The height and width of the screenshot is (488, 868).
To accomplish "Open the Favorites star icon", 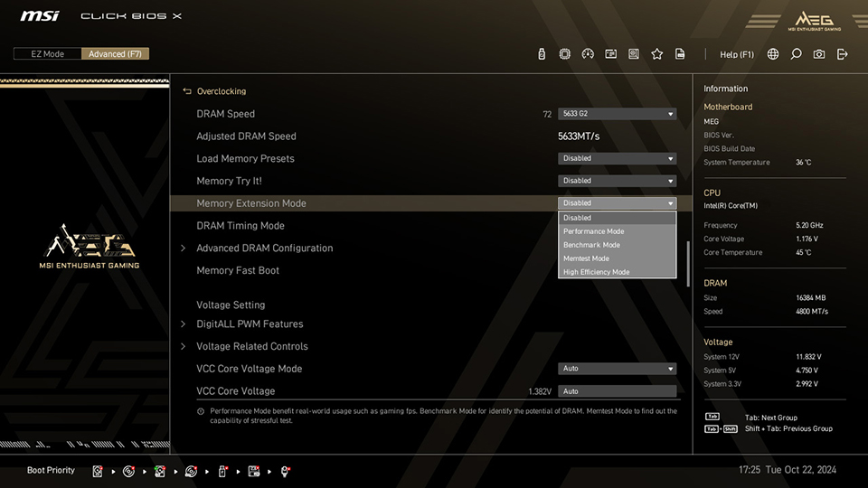I will (657, 53).
